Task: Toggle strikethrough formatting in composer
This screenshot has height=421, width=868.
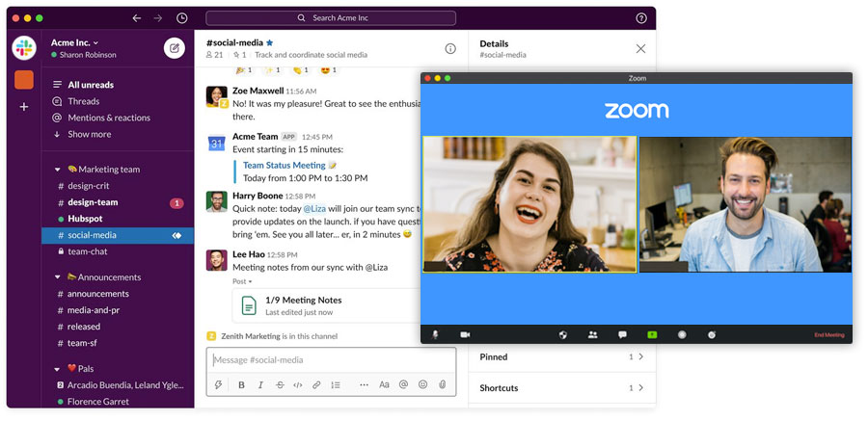Action: point(279,385)
